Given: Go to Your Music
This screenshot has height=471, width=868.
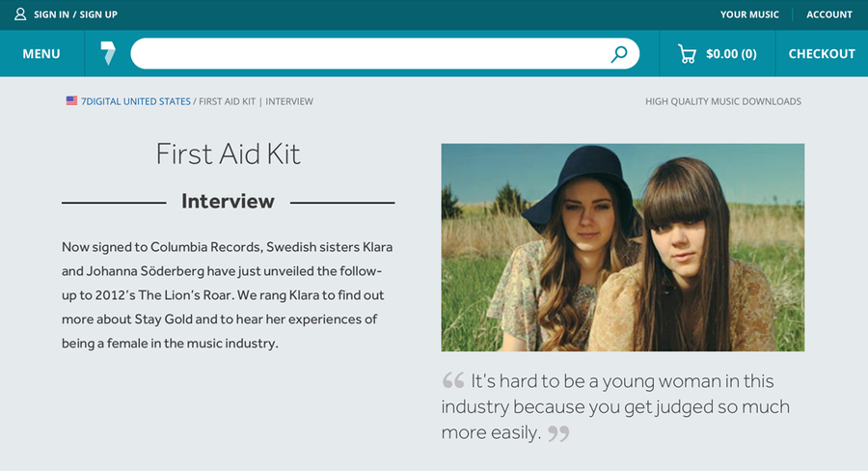Looking at the screenshot, I should [x=749, y=14].
